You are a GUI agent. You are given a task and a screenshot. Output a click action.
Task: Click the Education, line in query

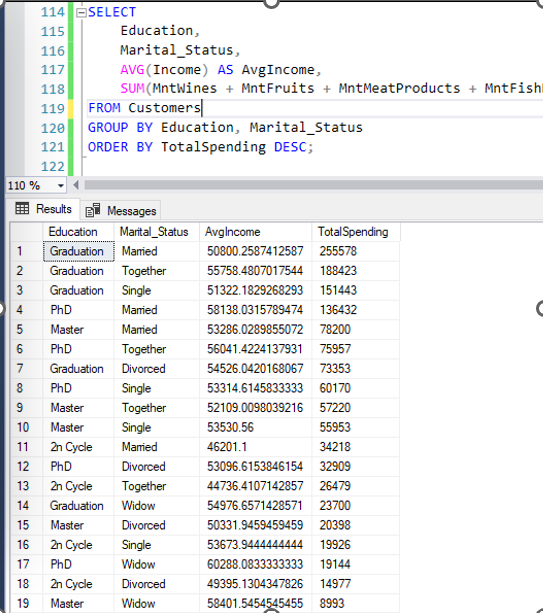click(x=160, y=31)
